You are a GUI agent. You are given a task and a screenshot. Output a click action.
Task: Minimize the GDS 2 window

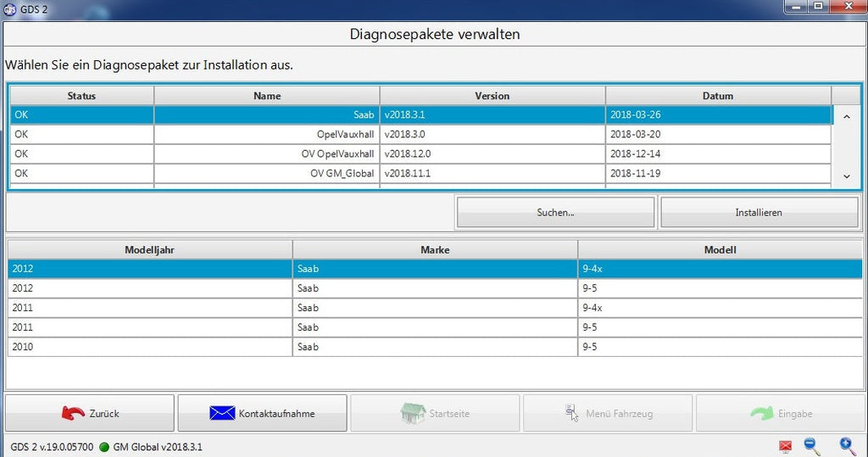pyautogui.click(x=797, y=7)
